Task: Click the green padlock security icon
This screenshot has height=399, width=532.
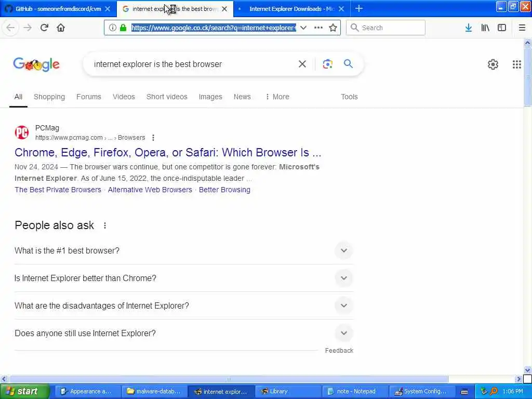Action: 123,28
